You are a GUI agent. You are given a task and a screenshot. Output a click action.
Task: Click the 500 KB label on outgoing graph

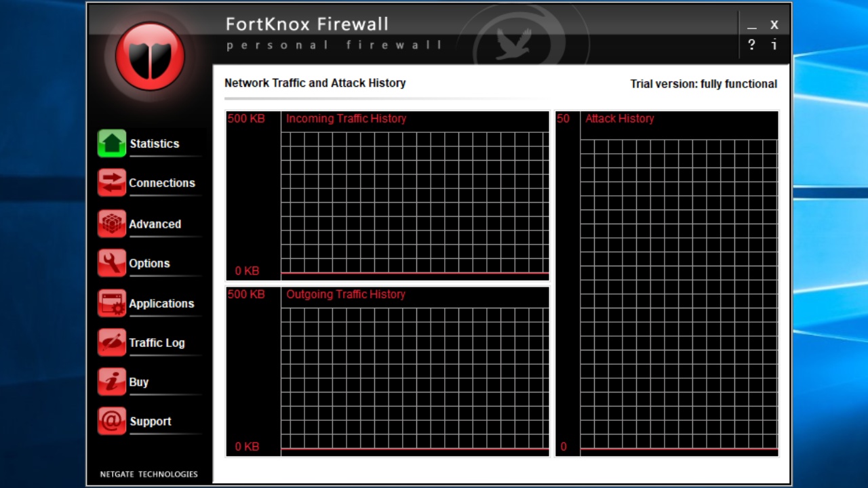pyautogui.click(x=246, y=294)
